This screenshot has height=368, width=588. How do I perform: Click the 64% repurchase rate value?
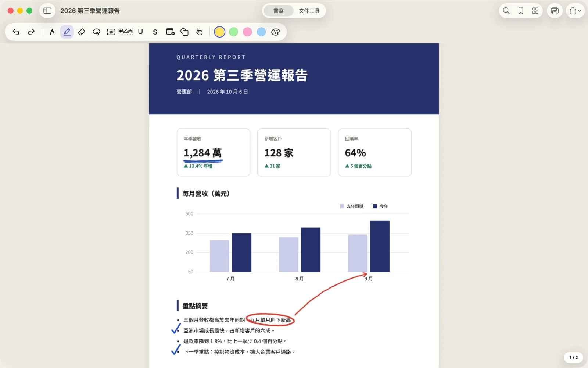click(355, 153)
